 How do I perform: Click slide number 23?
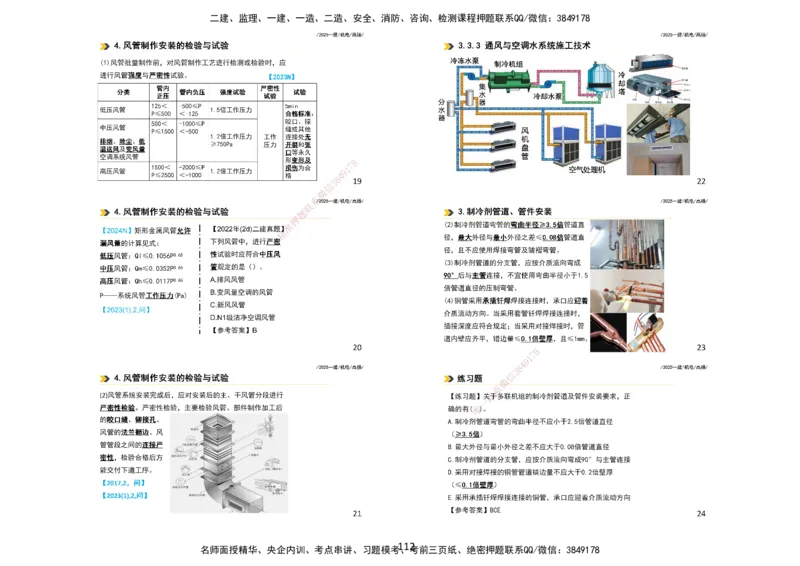click(x=701, y=348)
